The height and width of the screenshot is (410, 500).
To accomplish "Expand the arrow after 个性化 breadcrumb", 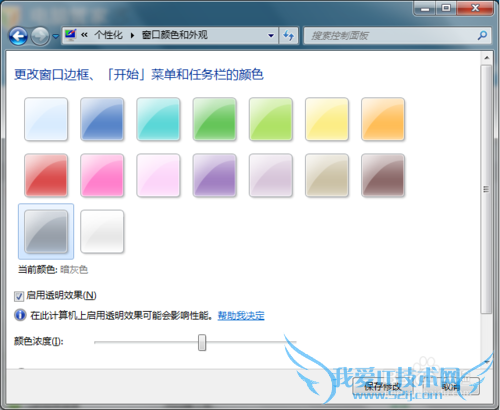I will [132, 35].
